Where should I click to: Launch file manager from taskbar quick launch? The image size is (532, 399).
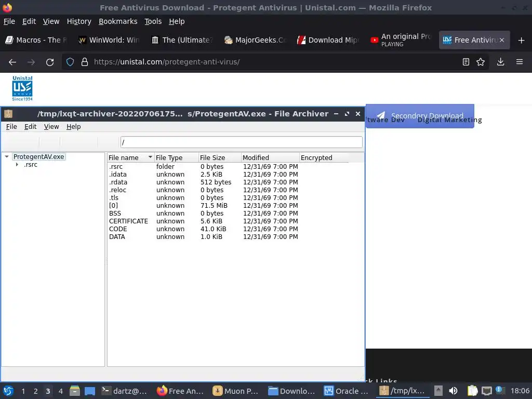pyautogui.click(x=75, y=391)
